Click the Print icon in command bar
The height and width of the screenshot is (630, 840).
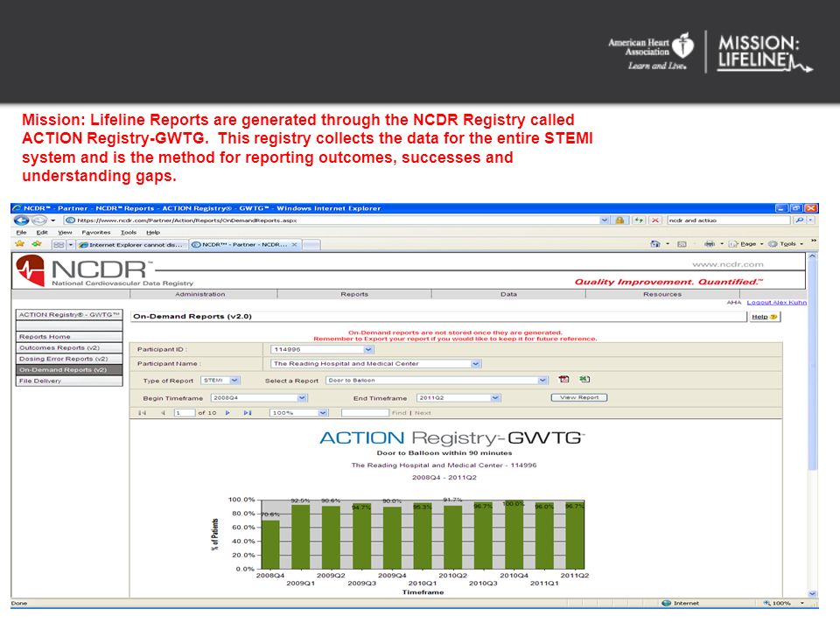click(710, 244)
